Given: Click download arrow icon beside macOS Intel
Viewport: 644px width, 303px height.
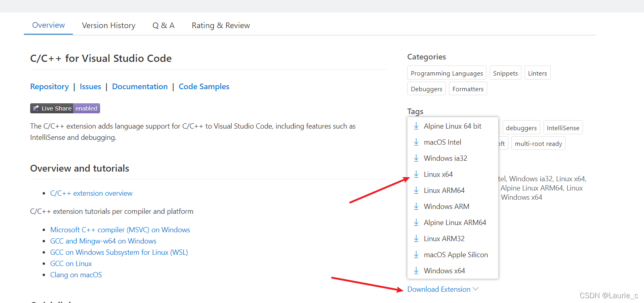Looking at the screenshot, I should tap(416, 142).
